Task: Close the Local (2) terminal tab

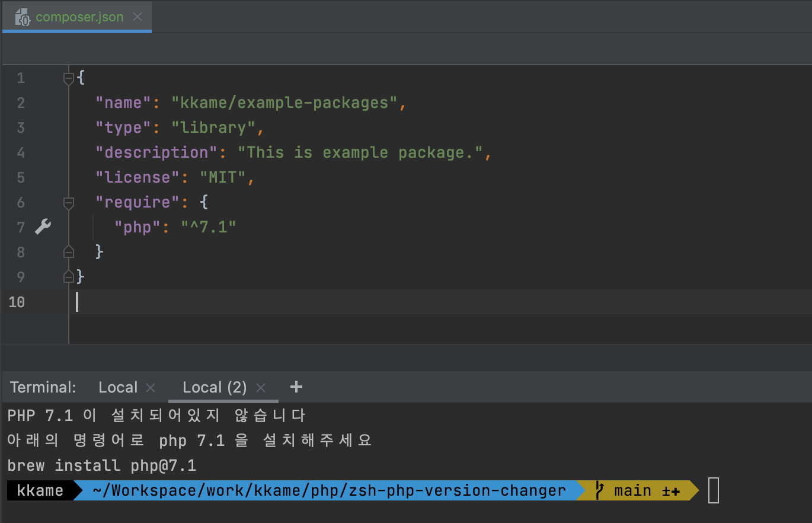Action: click(x=260, y=388)
